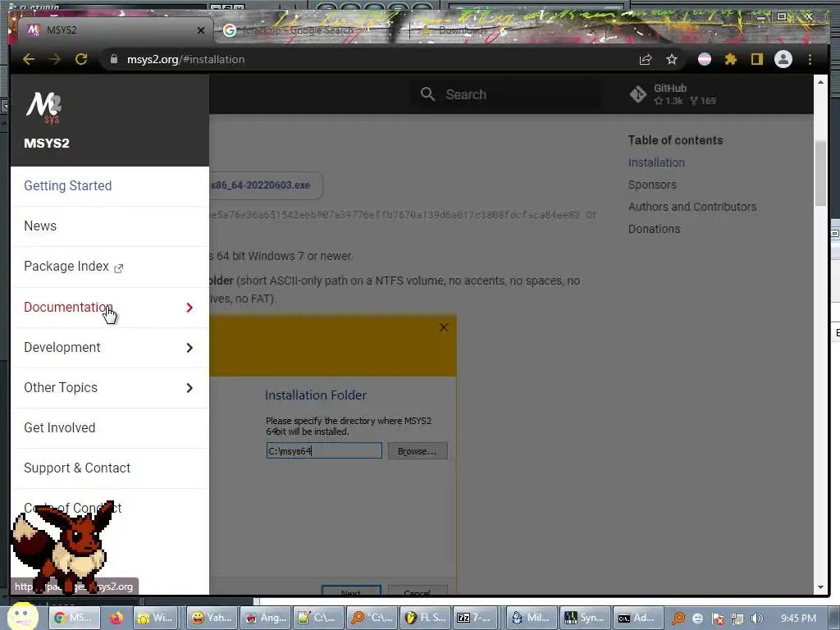Open the 7-Zip taskbar item

[476, 618]
